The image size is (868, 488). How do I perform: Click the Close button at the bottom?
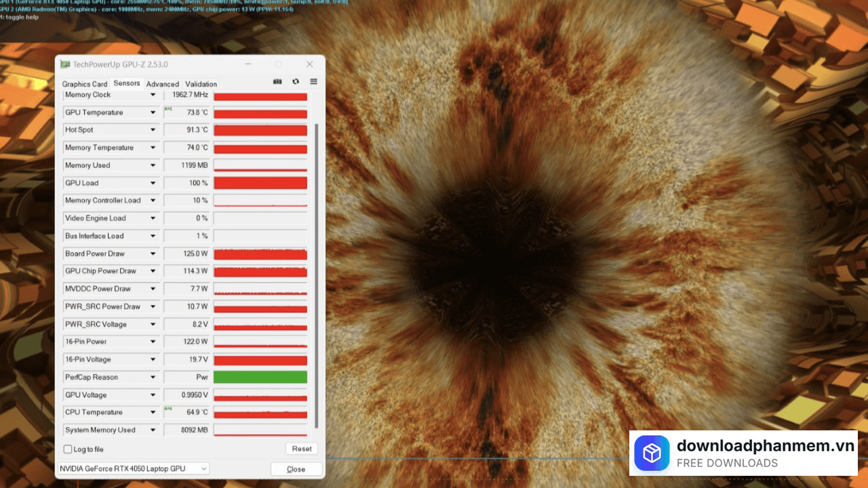coord(296,469)
